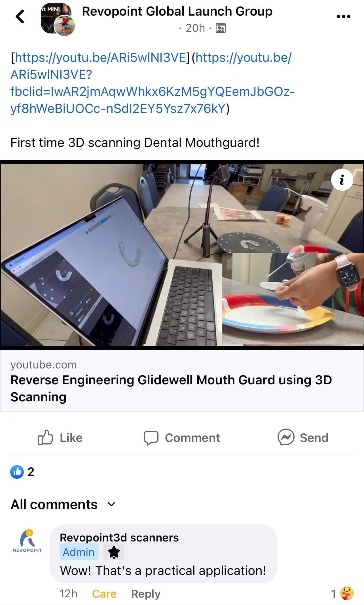Open Reverse Engineering Glidewell Mouth Guard title
Screen dimensions: 364x605
171,388
